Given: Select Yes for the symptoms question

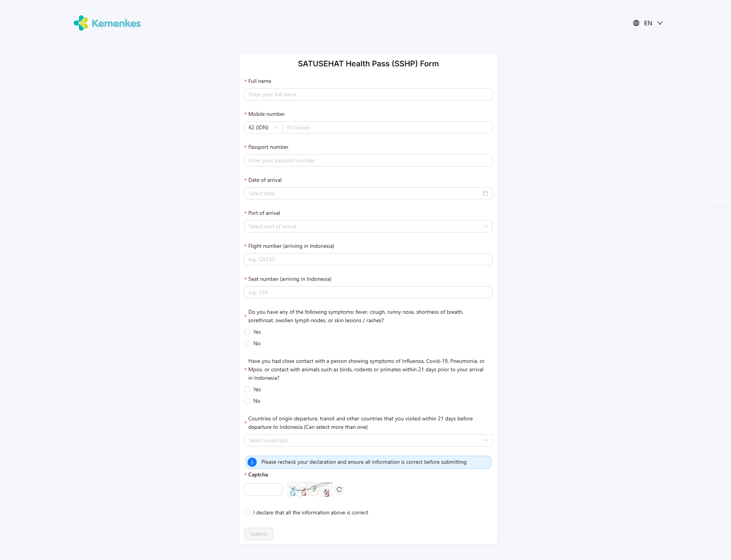Looking at the screenshot, I should (x=247, y=332).
